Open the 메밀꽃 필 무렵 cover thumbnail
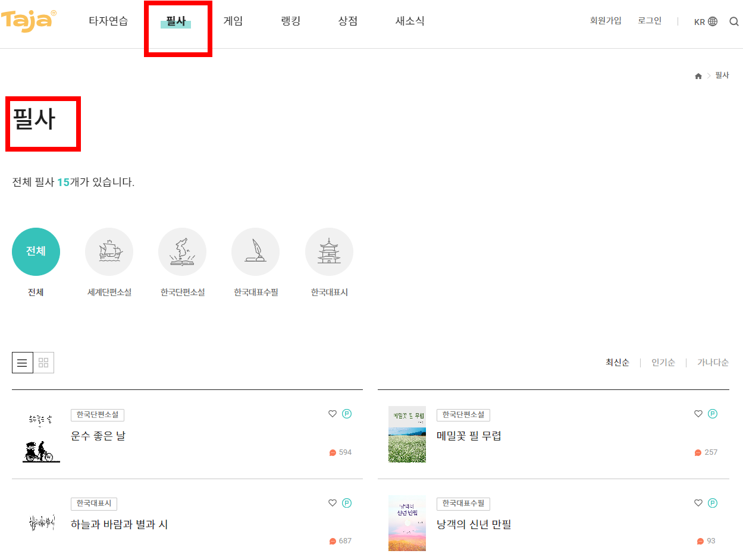Viewport: 743px width, 560px height. (x=407, y=435)
